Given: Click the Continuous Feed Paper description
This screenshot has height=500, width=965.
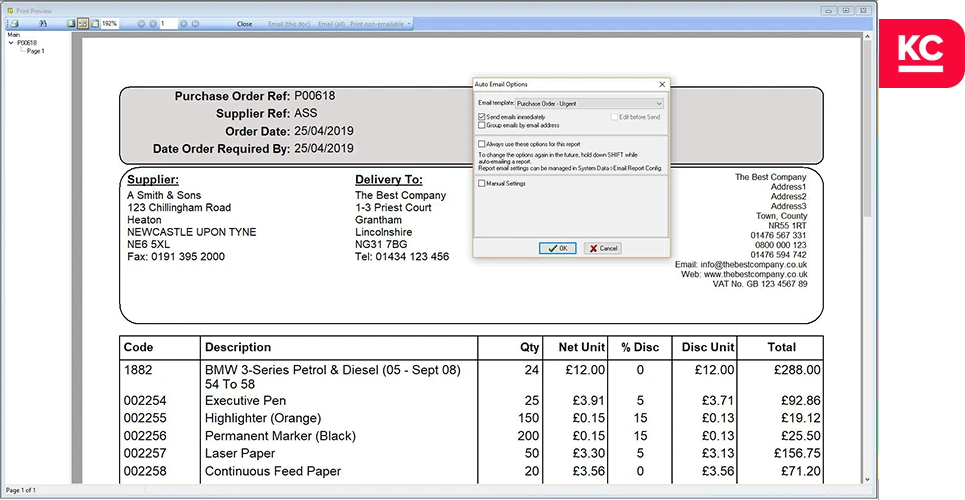Looking at the screenshot, I should tap(273, 472).
